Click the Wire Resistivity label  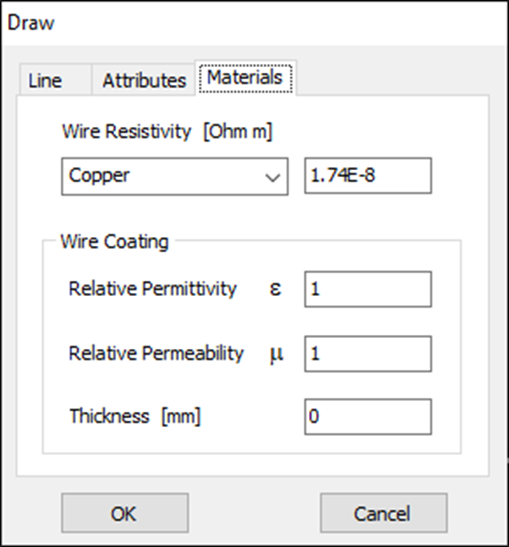click(127, 132)
